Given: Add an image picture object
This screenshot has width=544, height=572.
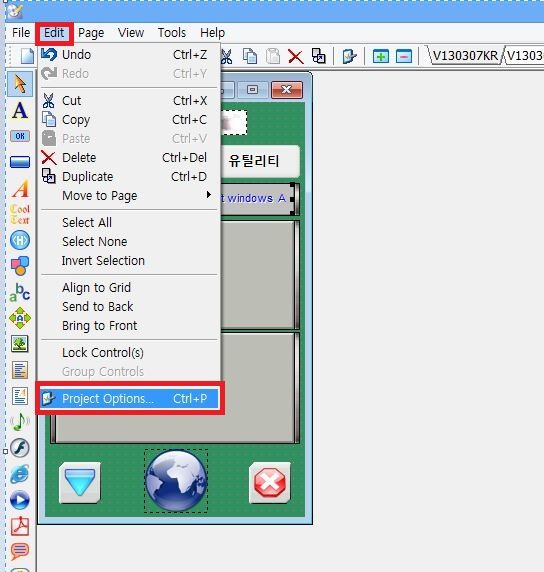Looking at the screenshot, I should click(20, 344).
